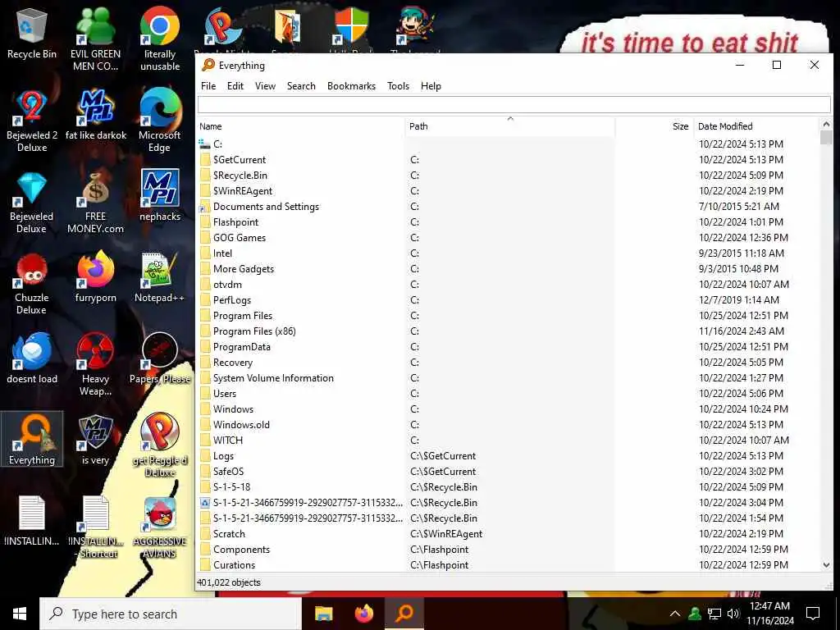Open EVIL GREEN MEN CO desktop shortcut

[x=95, y=40]
